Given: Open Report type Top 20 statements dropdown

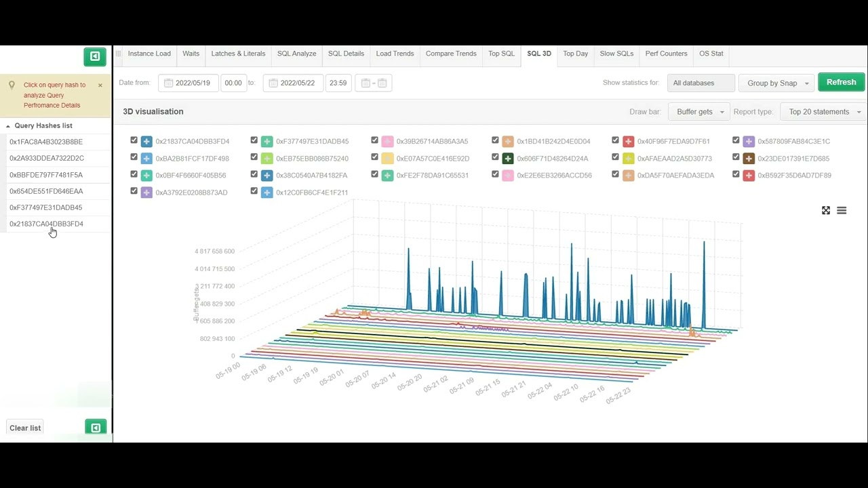Looking at the screenshot, I should [x=823, y=112].
